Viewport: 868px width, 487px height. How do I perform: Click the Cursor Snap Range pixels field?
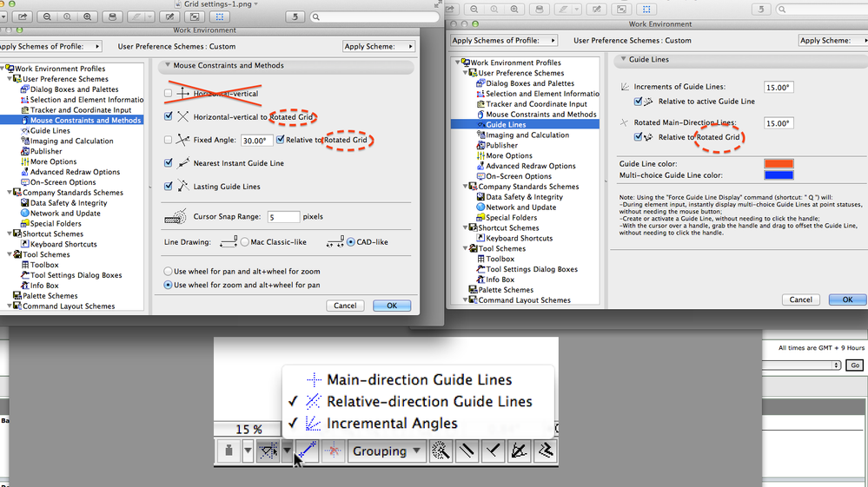click(x=283, y=217)
